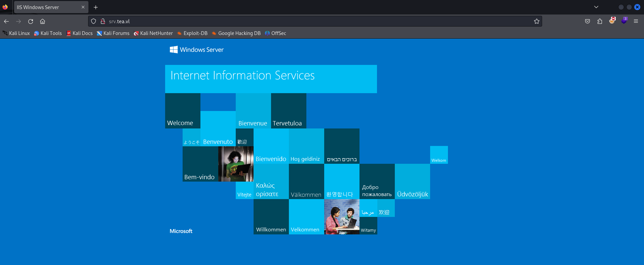Bookmark this page with the star
This screenshot has width=644, height=265.
(x=536, y=22)
